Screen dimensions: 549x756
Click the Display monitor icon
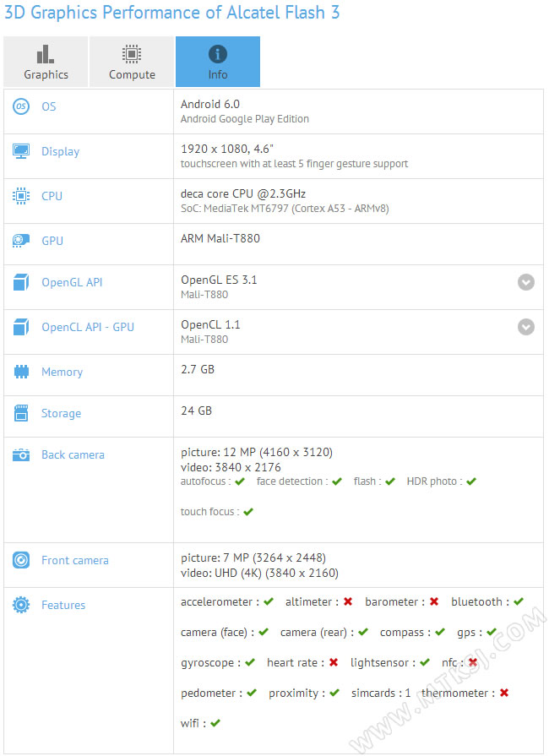[x=21, y=151]
